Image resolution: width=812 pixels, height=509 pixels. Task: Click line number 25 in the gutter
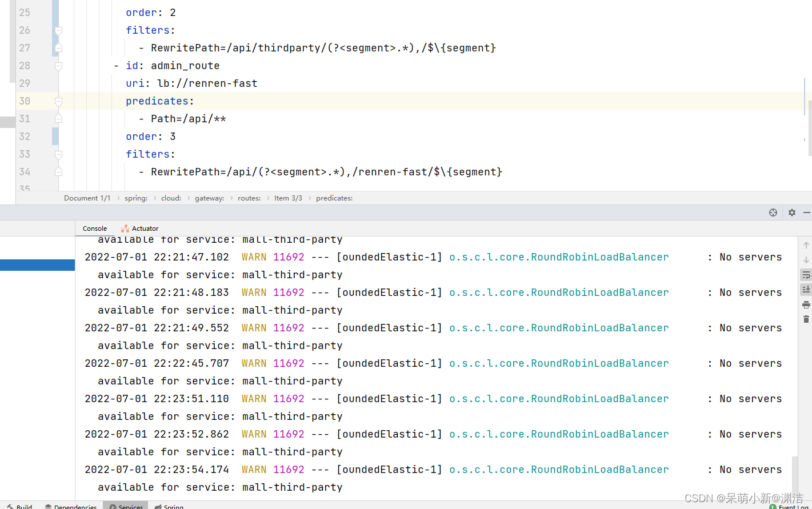(25, 13)
